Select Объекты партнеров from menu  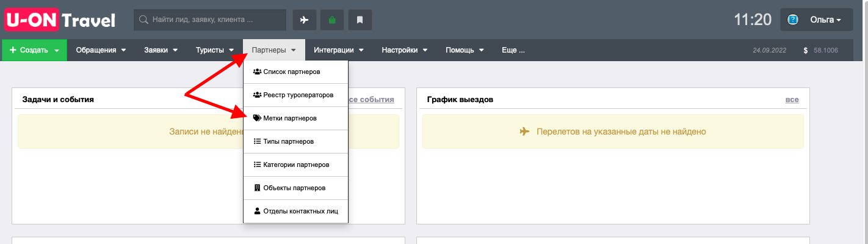295,188
